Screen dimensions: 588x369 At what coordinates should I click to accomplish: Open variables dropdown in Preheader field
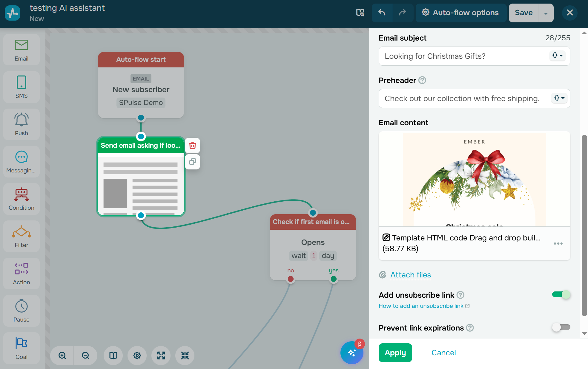click(559, 98)
